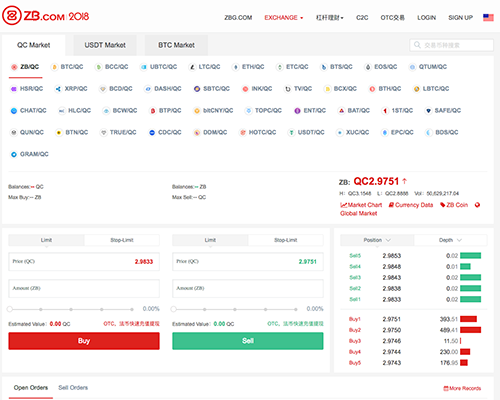Open the EXCHANGE dropdown menu

(x=284, y=18)
